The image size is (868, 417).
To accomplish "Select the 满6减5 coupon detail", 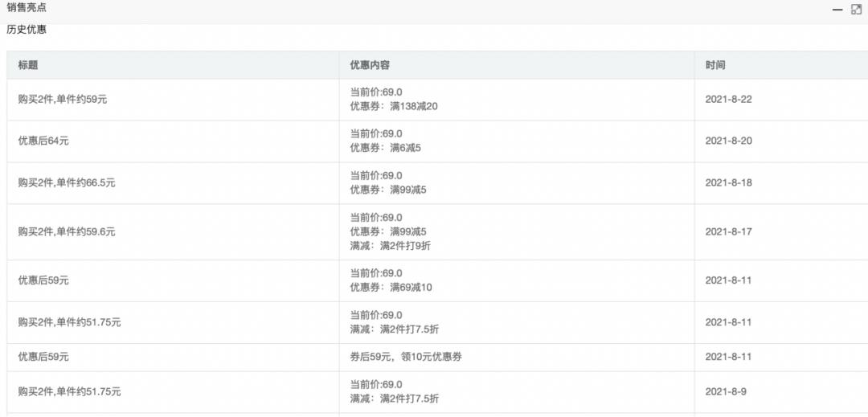I will click(405, 148).
